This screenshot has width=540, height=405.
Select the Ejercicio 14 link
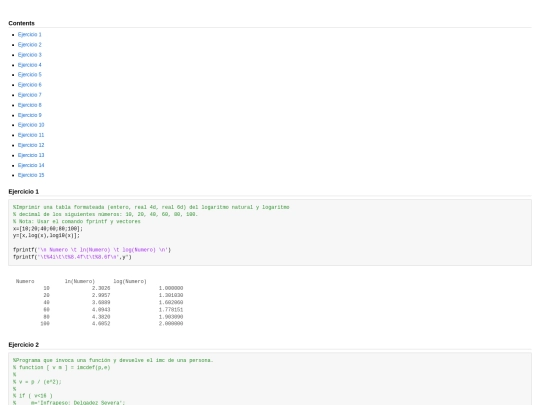click(31, 165)
